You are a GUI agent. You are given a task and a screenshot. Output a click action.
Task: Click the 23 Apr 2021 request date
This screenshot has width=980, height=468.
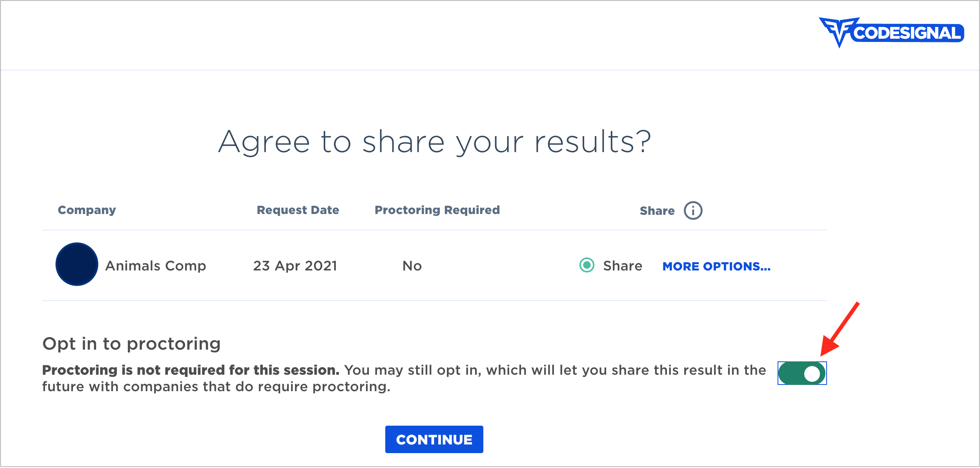[295, 266]
